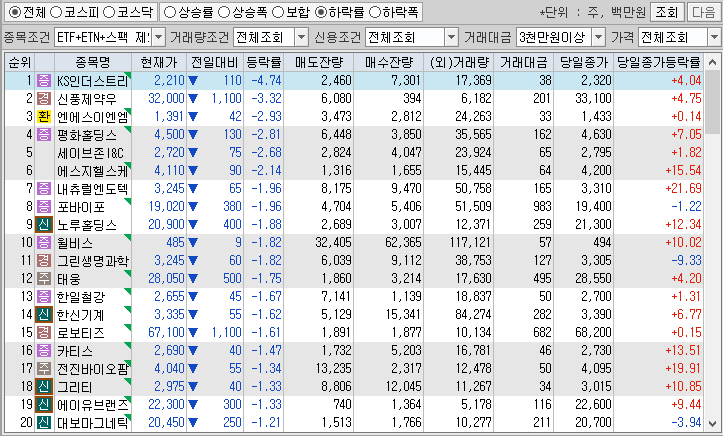Click current price 32,000 of 신풍제약우
The image size is (723, 436).
tap(166, 98)
